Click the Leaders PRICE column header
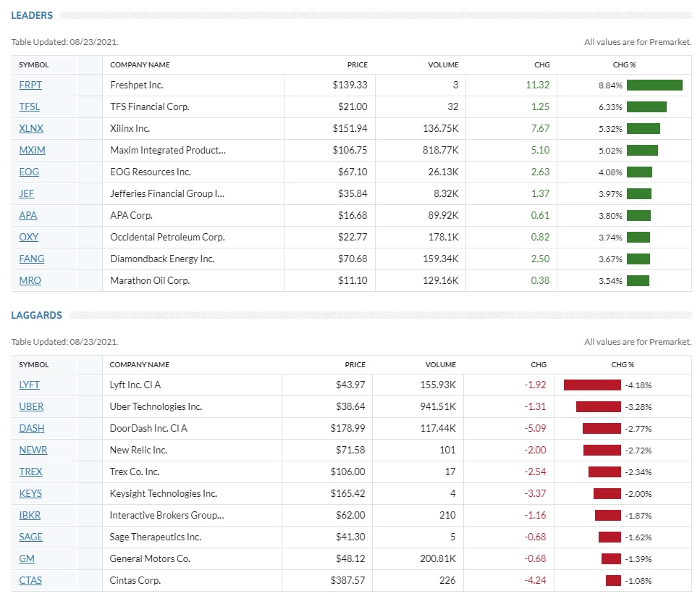This screenshot has width=700, height=599. 358,64
